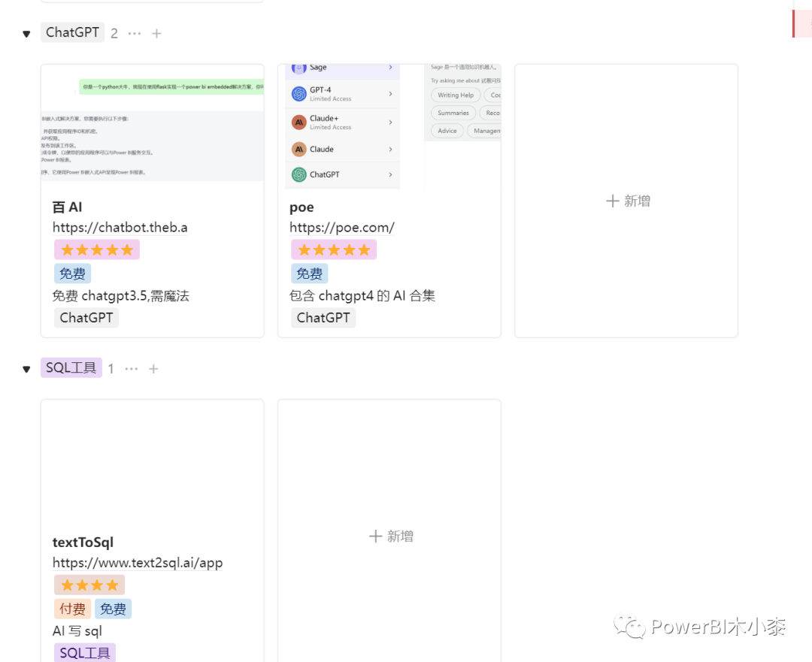Collapse the SQL工具 group triangle

coord(26,369)
